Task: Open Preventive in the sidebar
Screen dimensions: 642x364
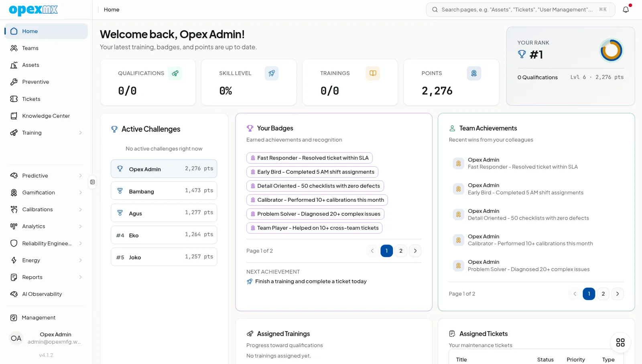Action: point(46,82)
